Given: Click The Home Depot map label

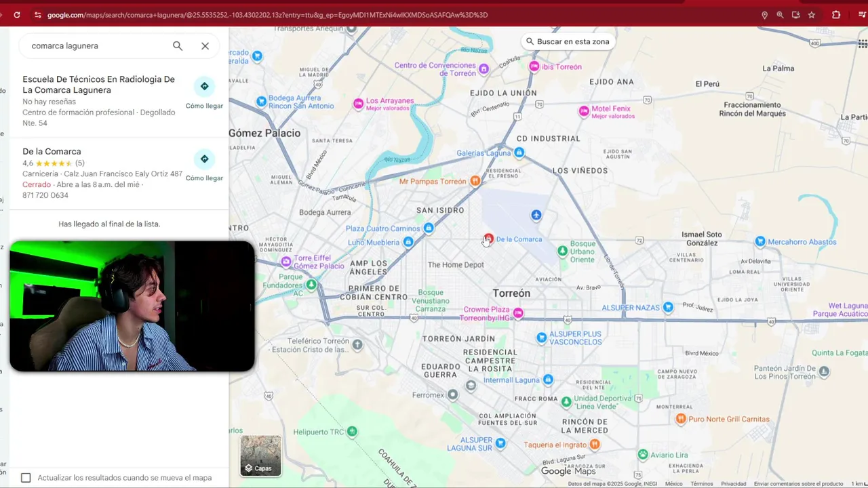Looking at the screenshot, I should (456, 265).
